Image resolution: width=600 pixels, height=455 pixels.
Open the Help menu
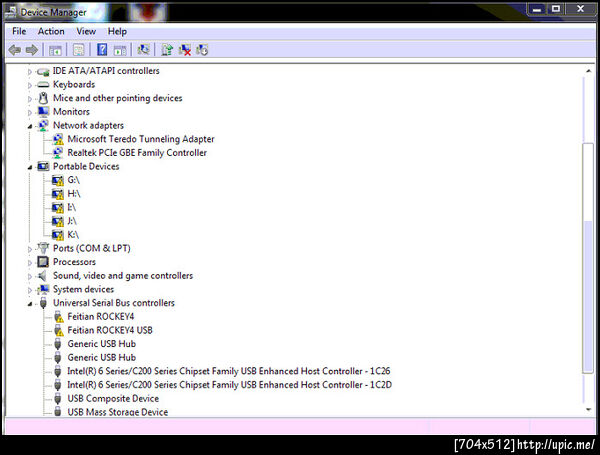117,31
